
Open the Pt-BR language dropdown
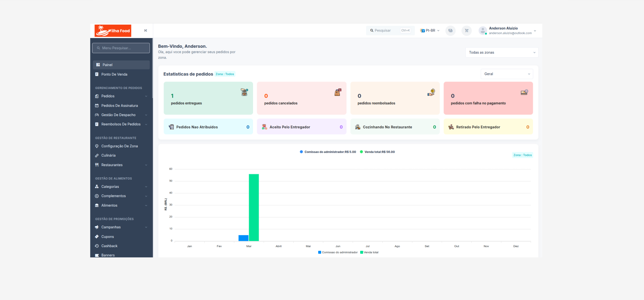pos(430,30)
